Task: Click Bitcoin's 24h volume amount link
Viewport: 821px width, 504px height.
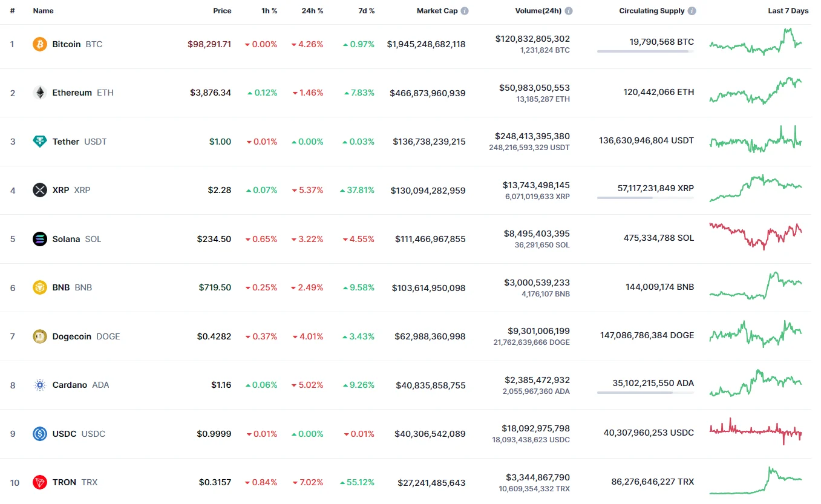Action: click(x=532, y=39)
